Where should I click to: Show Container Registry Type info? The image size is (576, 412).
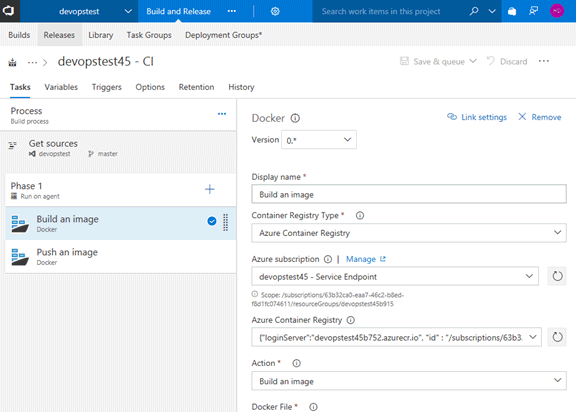[x=360, y=216]
